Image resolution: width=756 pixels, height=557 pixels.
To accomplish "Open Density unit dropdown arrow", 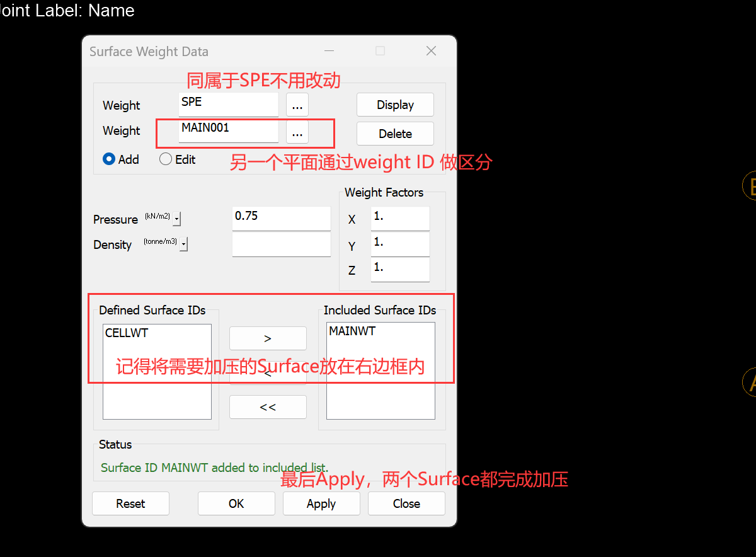I will pos(183,244).
